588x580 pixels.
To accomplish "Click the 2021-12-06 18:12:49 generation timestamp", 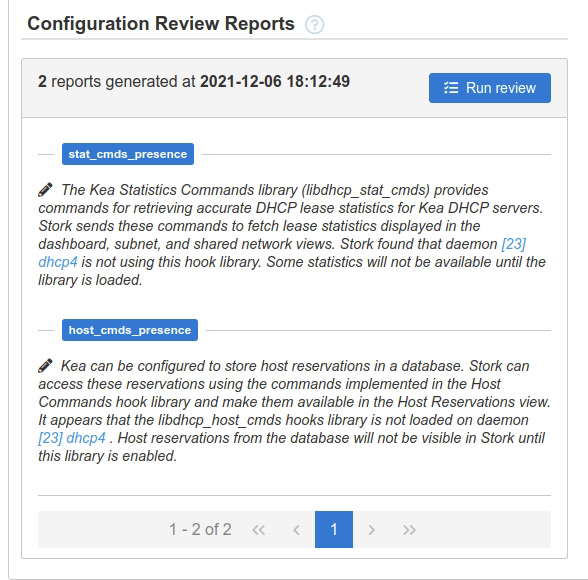I will coord(275,81).
